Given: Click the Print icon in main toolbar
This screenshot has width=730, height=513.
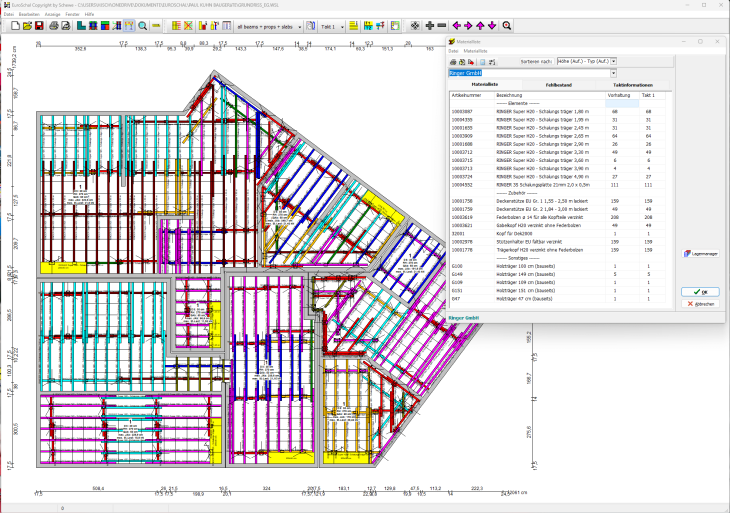Looking at the screenshot, I should click(x=53, y=25).
